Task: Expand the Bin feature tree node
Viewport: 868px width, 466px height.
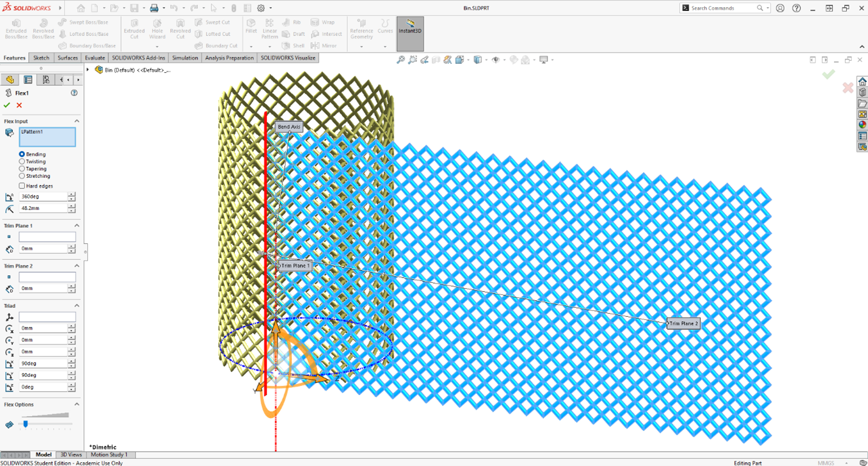Action: 88,70
